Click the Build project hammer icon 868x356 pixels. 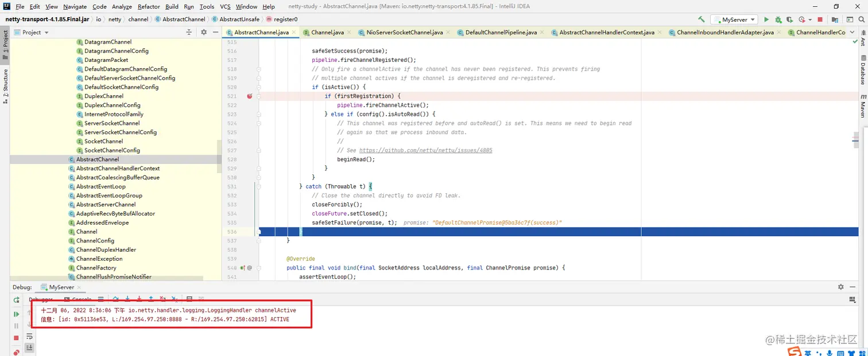click(x=701, y=19)
